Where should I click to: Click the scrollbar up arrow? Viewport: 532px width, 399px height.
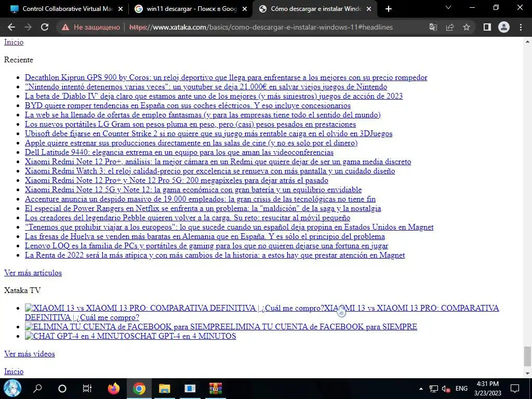coord(527,42)
